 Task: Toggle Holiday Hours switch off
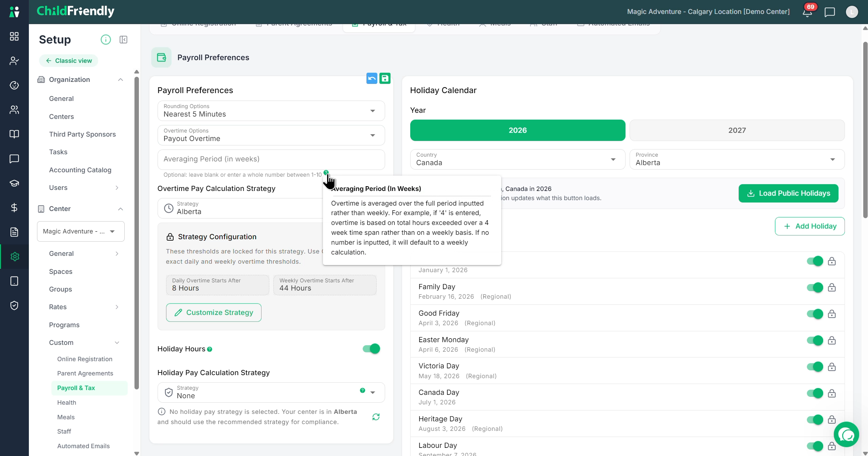(371, 349)
